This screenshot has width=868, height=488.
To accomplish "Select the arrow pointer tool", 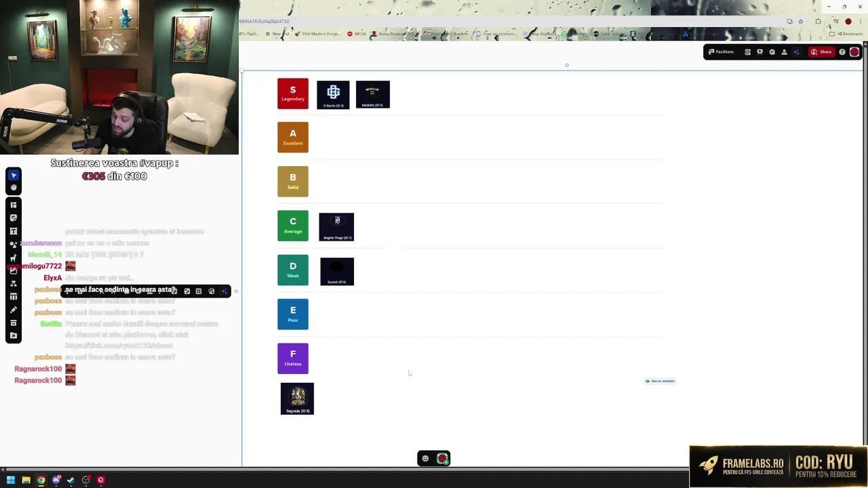I will 14,176.
